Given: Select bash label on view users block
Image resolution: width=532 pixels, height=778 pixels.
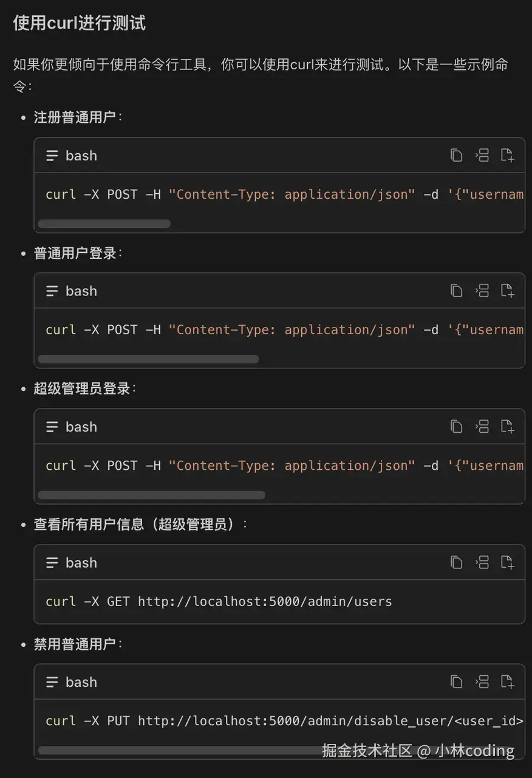Looking at the screenshot, I should (81, 562).
